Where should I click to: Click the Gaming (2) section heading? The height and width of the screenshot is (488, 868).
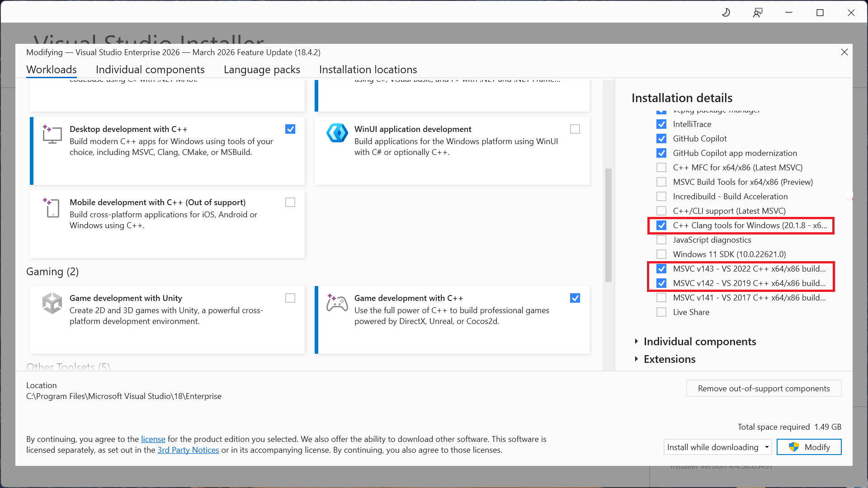pyautogui.click(x=52, y=272)
